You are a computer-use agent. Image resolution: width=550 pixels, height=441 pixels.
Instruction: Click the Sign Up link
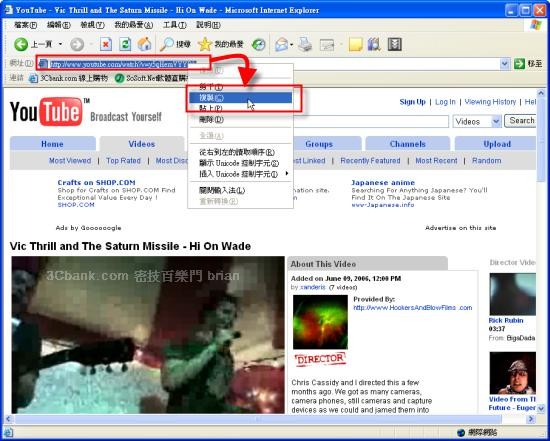[412, 102]
